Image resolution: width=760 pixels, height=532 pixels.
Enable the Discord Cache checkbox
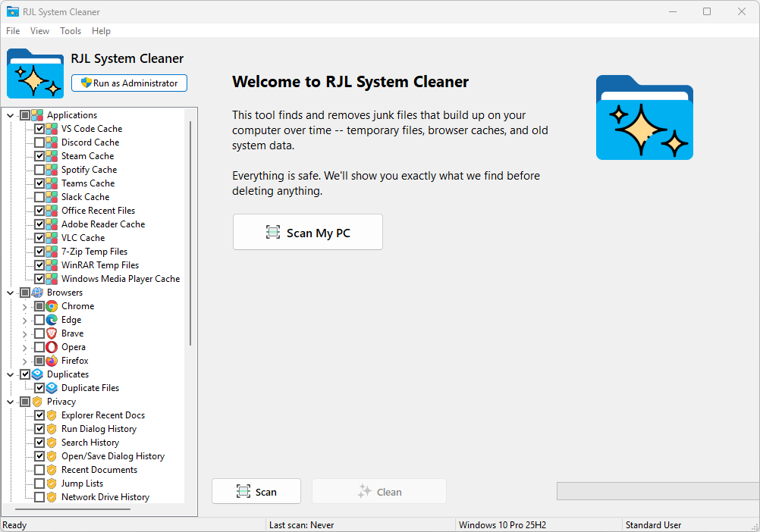[40, 142]
